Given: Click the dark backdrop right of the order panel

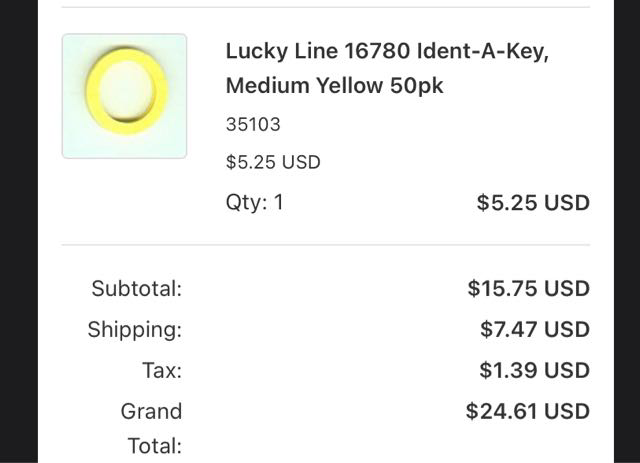Looking at the screenshot, I should 627,230.
